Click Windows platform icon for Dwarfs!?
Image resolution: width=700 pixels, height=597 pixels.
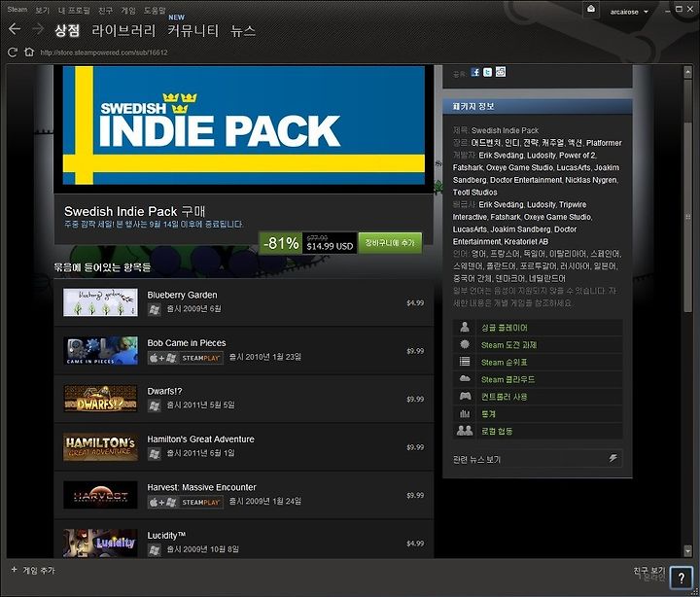point(154,405)
